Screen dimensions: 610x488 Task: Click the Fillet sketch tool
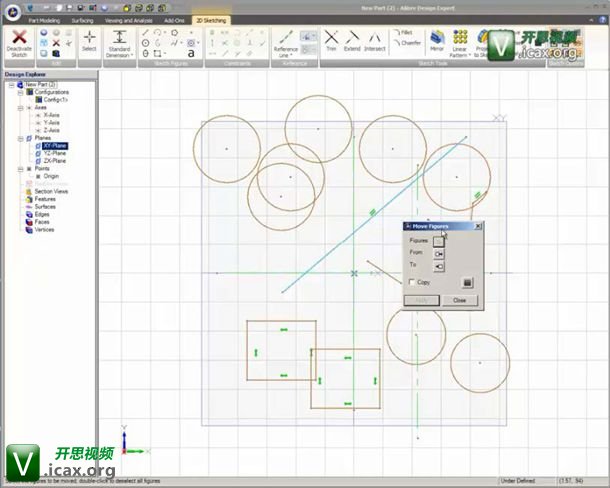click(403, 33)
